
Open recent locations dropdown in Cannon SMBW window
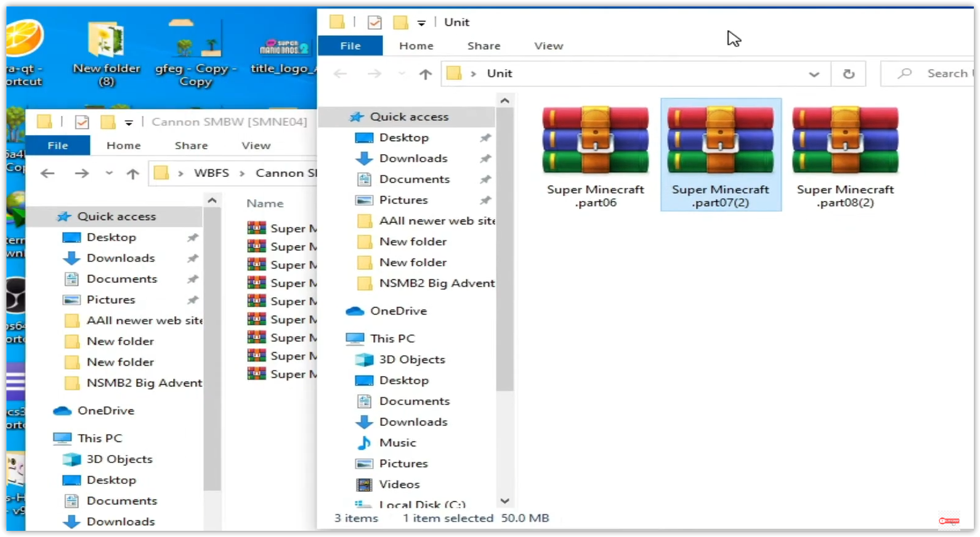coord(109,174)
